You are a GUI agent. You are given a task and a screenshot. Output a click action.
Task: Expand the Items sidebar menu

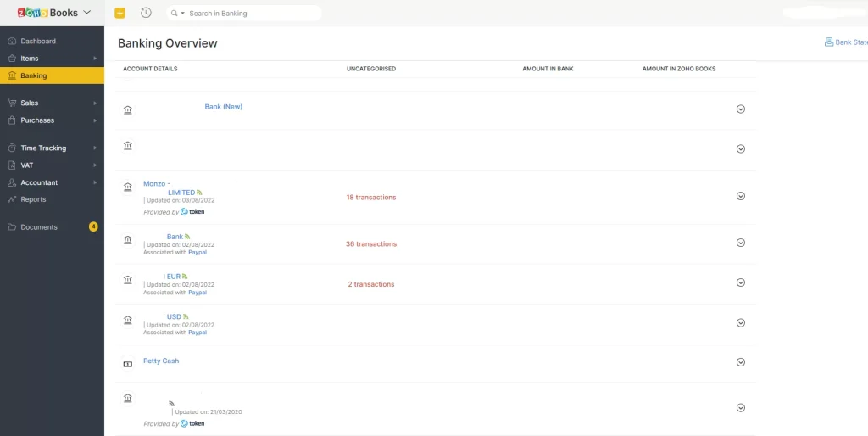click(52, 59)
